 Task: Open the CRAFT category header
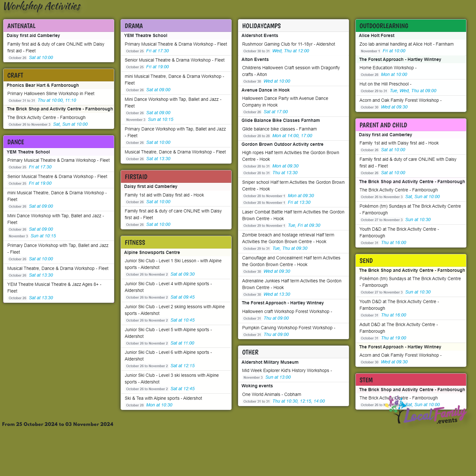tap(59, 75)
